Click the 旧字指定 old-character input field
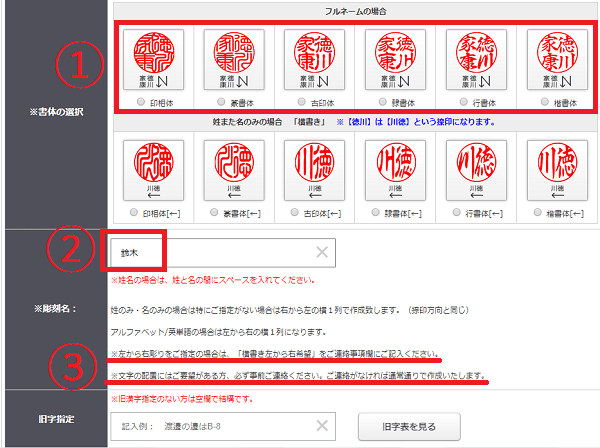This screenshot has width=600, height=448. (x=223, y=426)
